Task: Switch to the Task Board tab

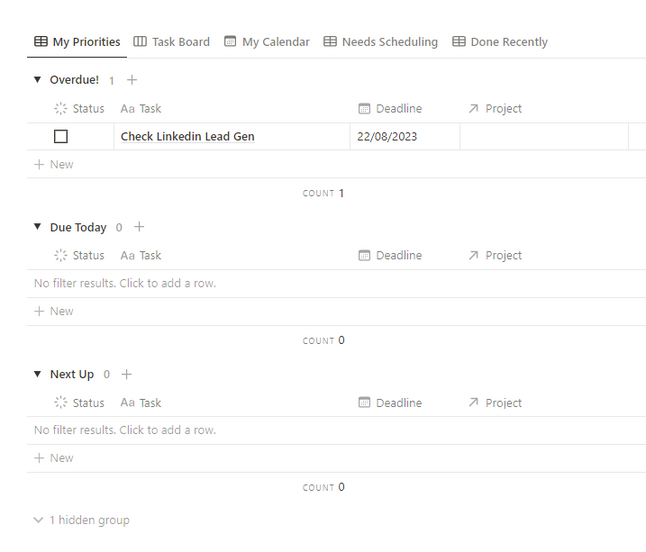Action: [x=171, y=42]
